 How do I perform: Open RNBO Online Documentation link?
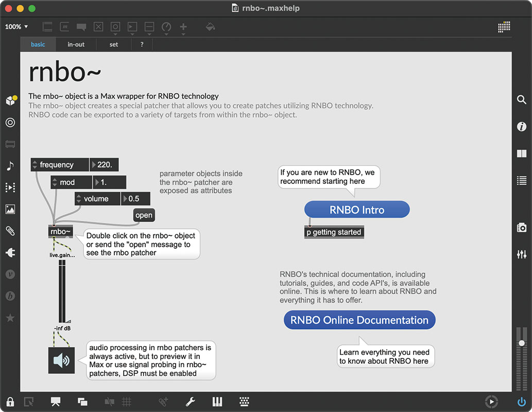[359, 320]
